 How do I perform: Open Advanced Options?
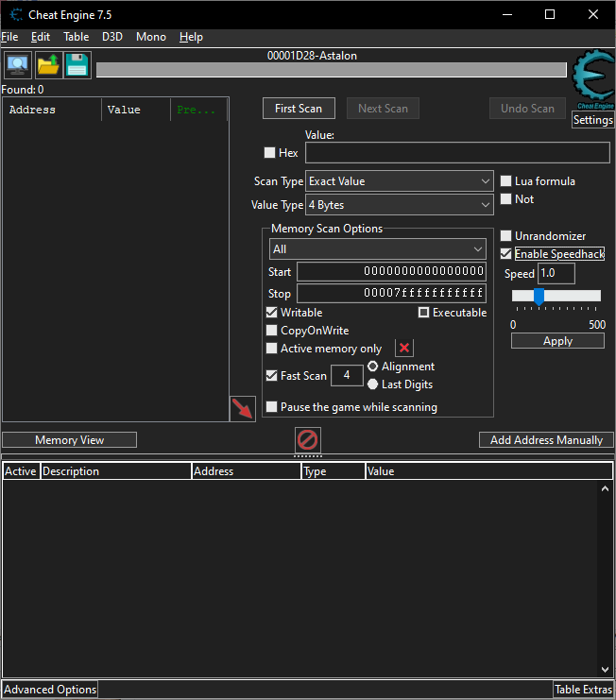click(x=50, y=690)
